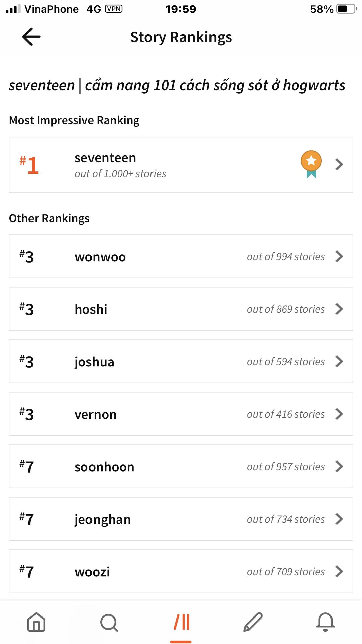Expand the wonwoo ranking chevron
This screenshot has height=644, width=362.
339,257
